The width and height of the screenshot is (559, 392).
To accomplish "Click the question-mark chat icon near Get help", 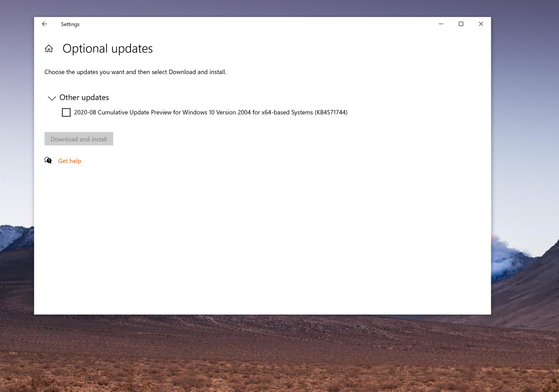I will 48,161.
